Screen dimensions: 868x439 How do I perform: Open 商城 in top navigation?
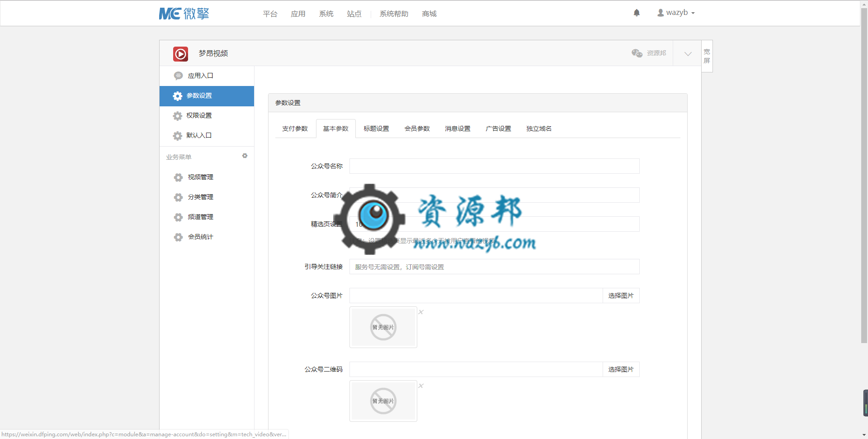pos(429,14)
